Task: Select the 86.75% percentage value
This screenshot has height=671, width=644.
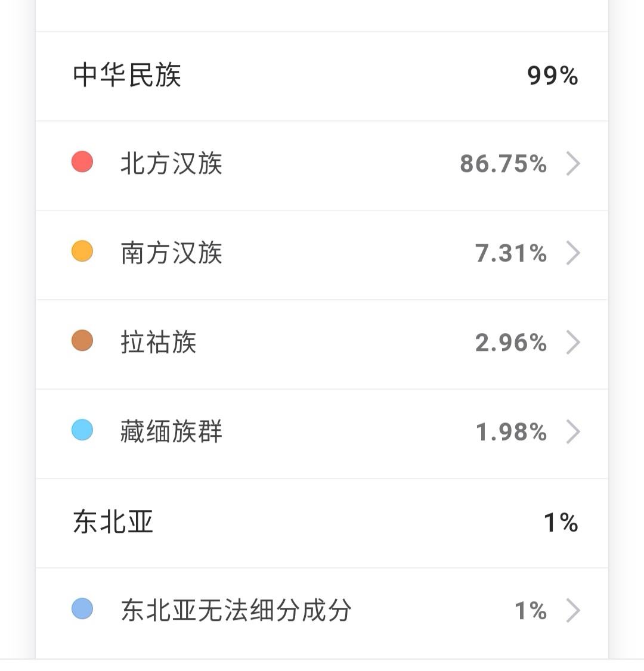Action: (503, 164)
